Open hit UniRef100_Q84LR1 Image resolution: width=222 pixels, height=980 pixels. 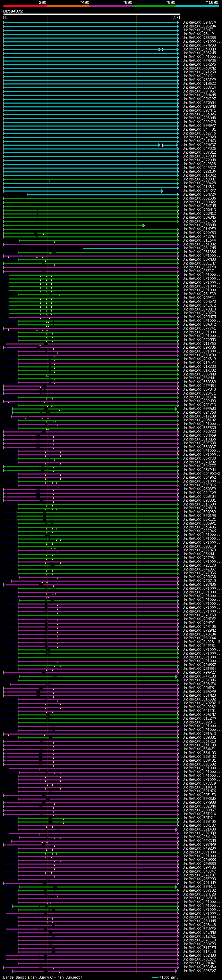pyautogui.click(x=199, y=34)
